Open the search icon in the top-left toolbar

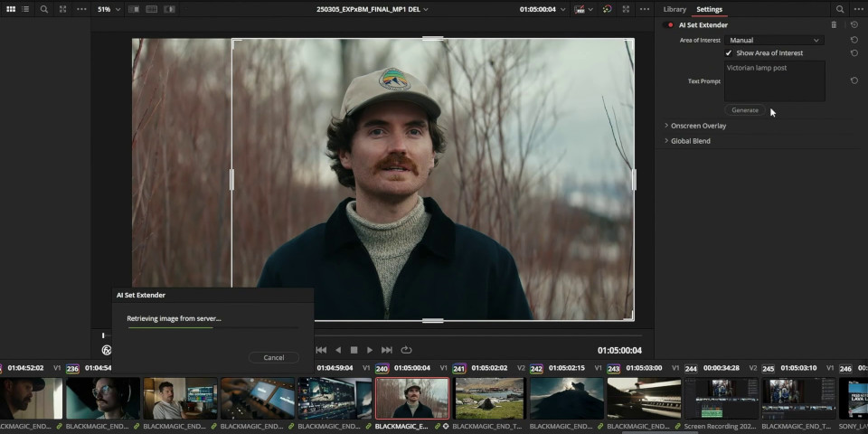click(43, 9)
